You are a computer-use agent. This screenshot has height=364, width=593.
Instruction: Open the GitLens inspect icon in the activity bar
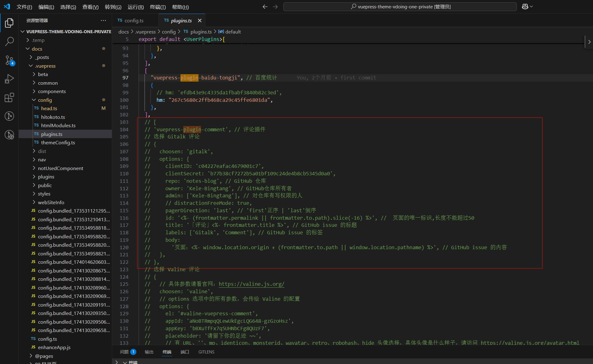(x=9, y=135)
